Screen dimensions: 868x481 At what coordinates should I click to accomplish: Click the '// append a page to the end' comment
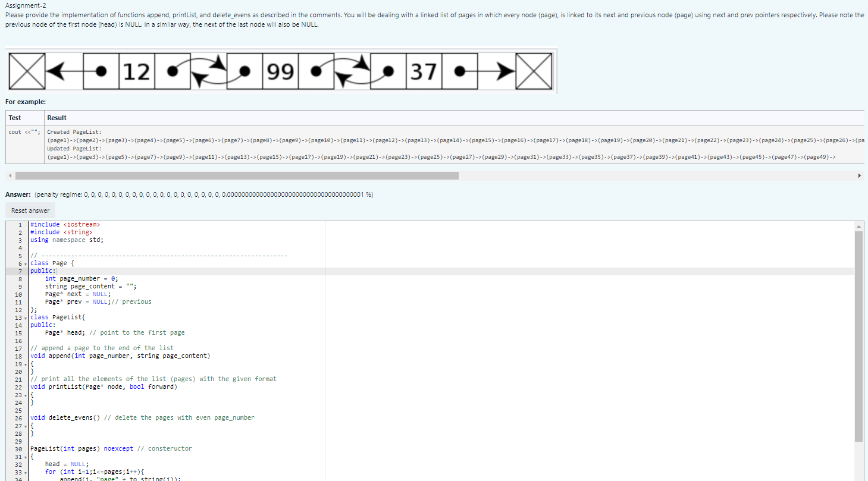[x=102, y=348]
